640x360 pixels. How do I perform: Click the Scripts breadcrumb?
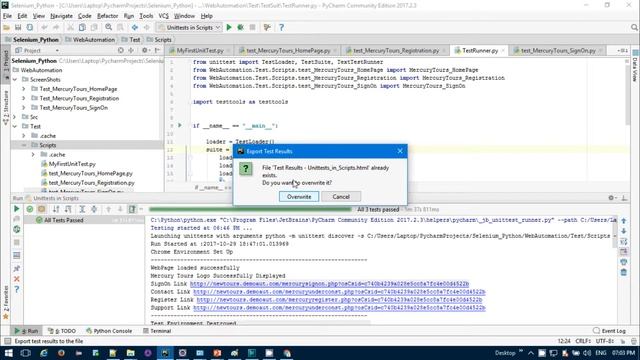pos(159,40)
